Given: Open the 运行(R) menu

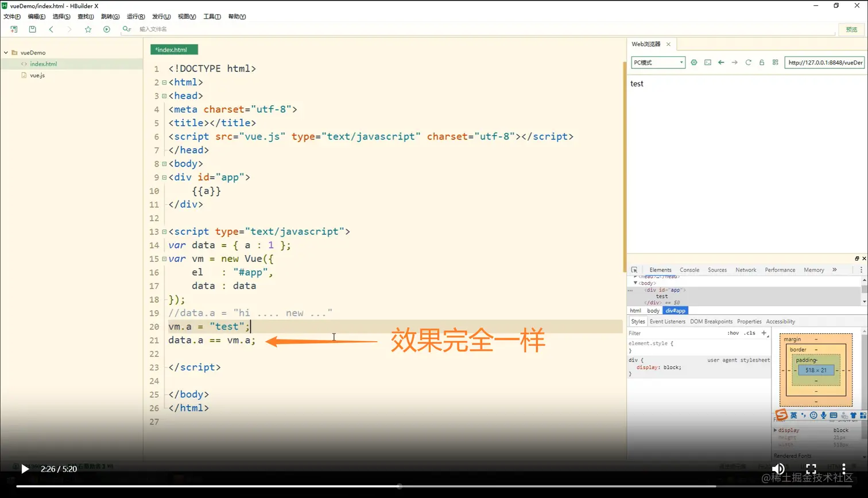Looking at the screenshot, I should 136,17.
